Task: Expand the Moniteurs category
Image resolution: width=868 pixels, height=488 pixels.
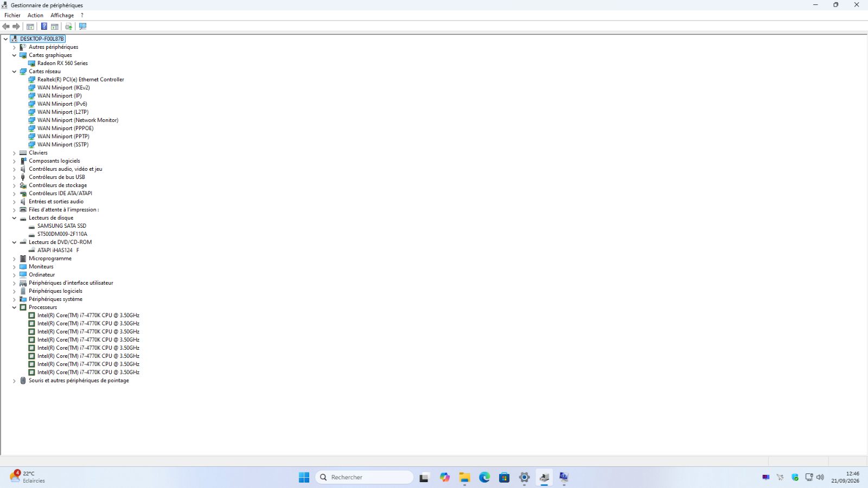Action: pyautogui.click(x=15, y=267)
